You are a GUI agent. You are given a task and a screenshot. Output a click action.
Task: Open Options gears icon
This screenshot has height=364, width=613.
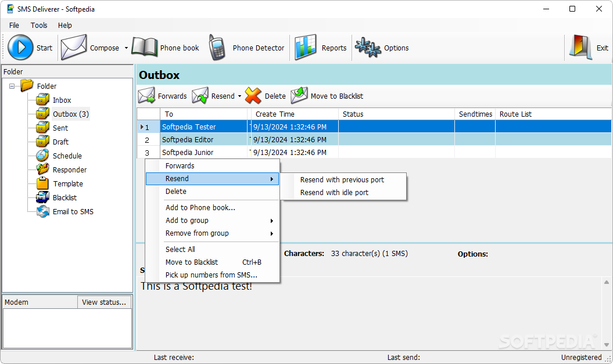click(367, 47)
